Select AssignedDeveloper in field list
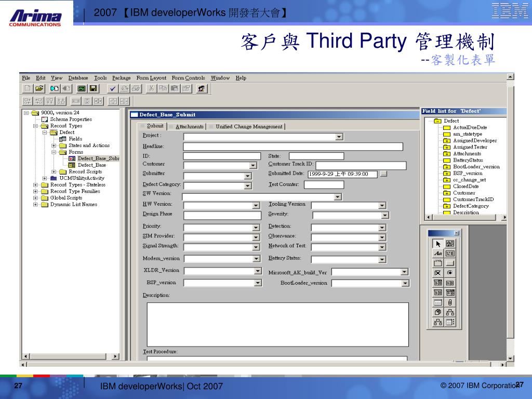The image size is (532, 399). point(475,140)
